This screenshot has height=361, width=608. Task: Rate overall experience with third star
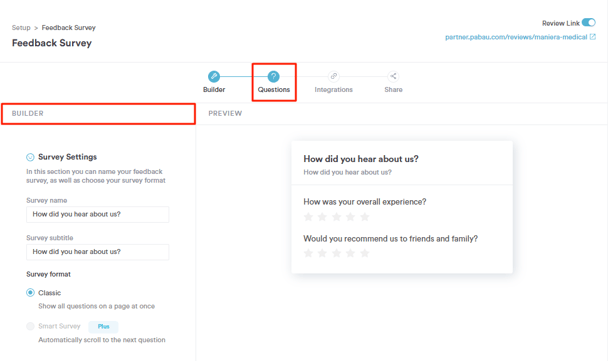coord(337,217)
